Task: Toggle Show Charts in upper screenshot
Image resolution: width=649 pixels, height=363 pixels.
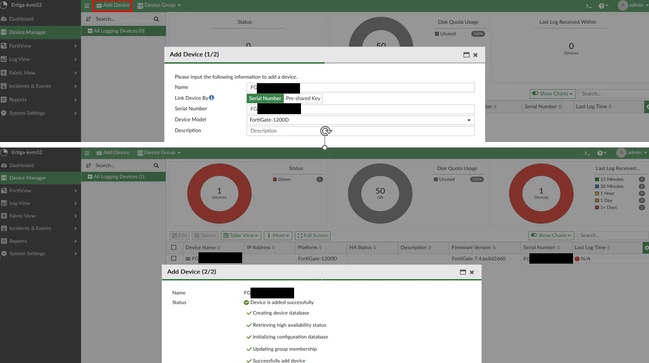Action: 552,94
